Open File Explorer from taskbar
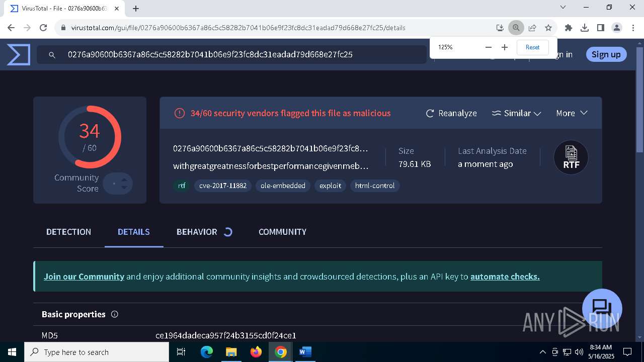 [x=231, y=352]
